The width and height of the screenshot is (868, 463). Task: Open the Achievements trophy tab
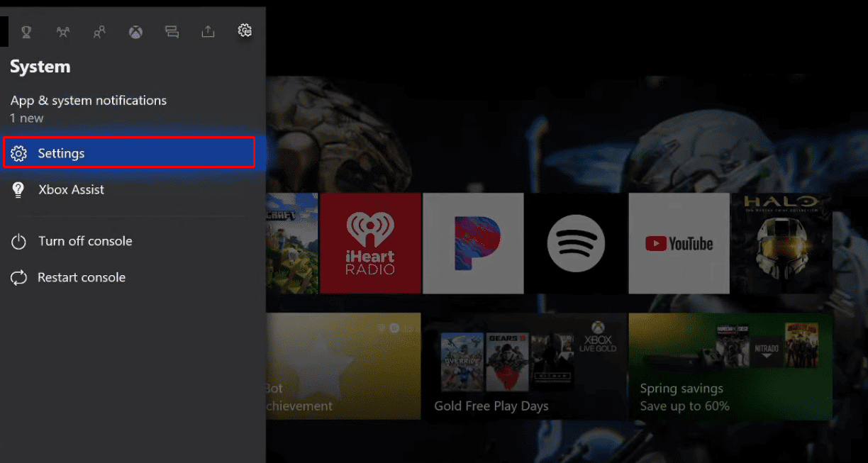[26, 31]
